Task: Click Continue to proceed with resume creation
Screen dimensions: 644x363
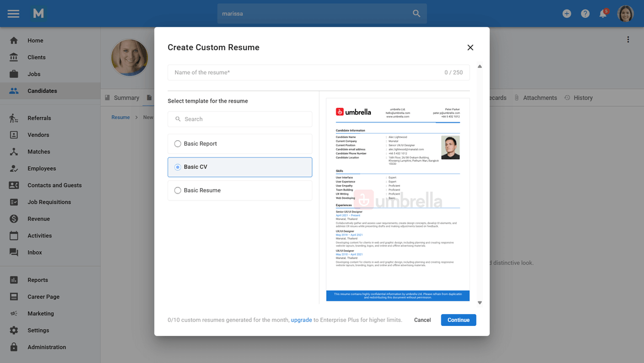Action: (x=458, y=319)
